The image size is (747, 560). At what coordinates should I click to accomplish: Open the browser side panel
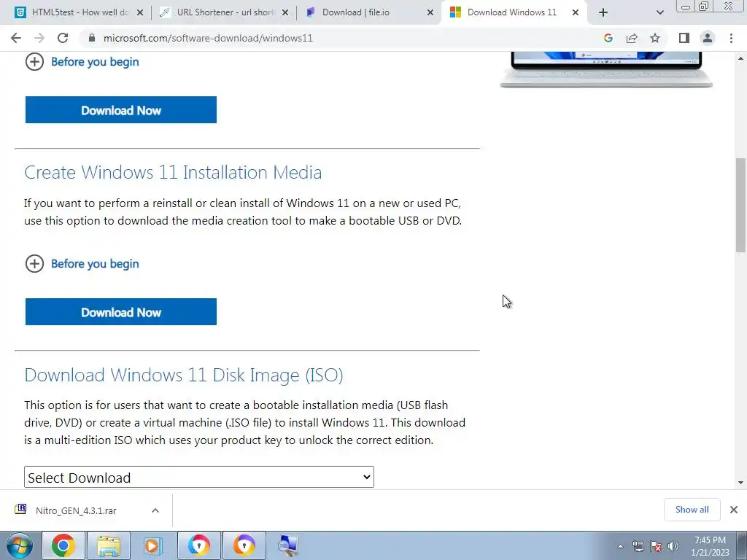tap(684, 38)
